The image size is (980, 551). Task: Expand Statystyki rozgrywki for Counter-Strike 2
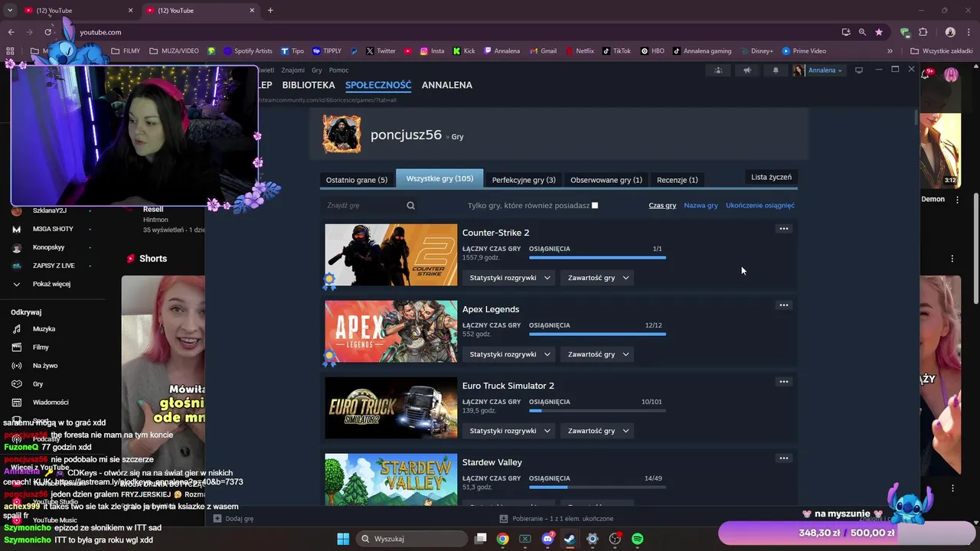(510, 278)
